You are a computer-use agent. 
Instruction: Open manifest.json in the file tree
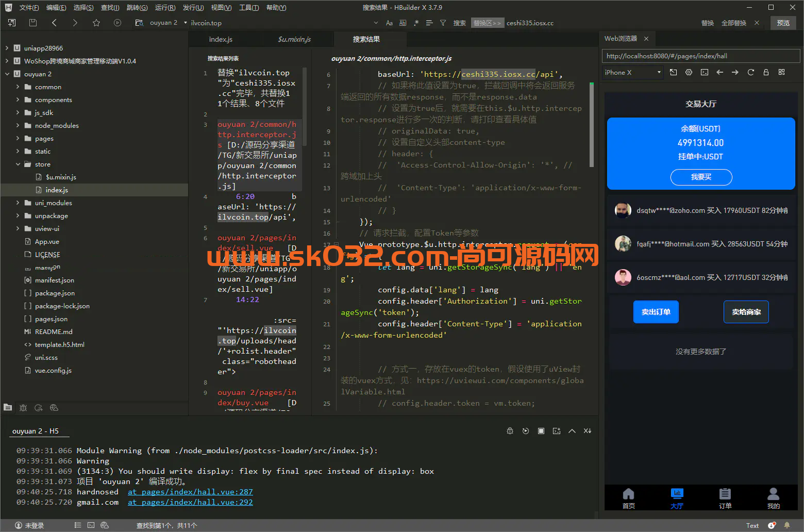[54, 280]
